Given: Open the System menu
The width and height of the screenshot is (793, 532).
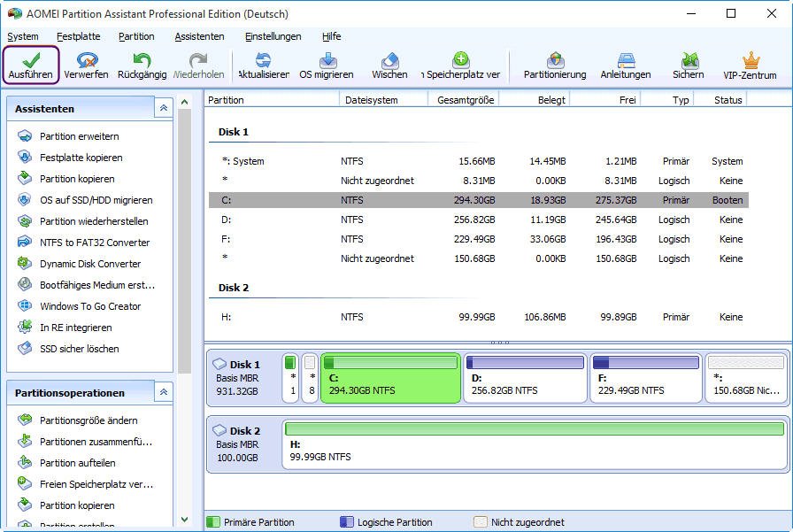Looking at the screenshot, I should (x=23, y=36).
